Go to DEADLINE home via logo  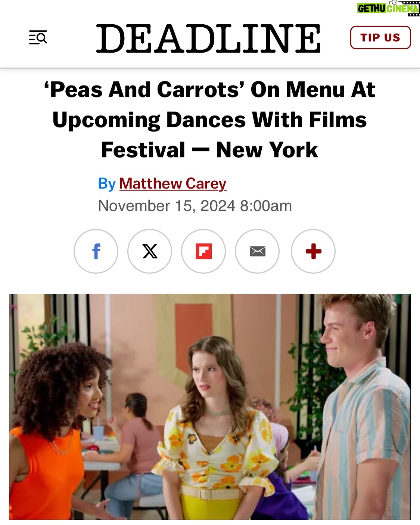pyautogui.click(x=208, y=38)
